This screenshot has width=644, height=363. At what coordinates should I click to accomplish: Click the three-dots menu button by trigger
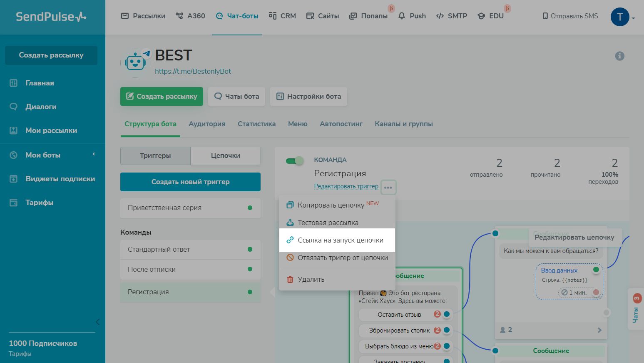tap(388, 187)
